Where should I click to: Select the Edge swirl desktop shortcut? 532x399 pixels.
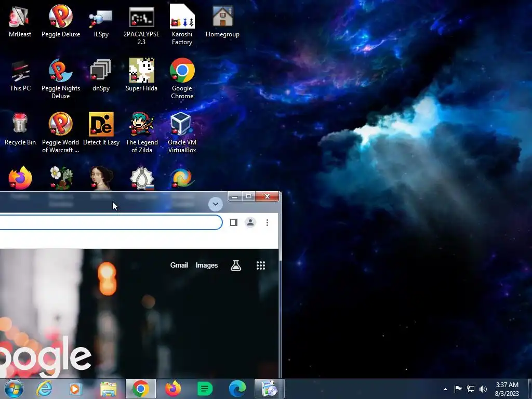182,178
